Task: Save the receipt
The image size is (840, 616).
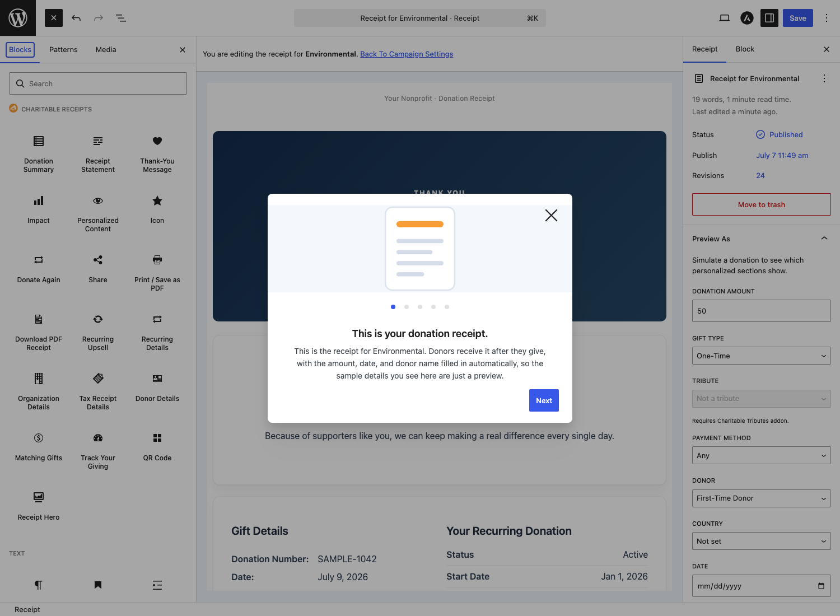Action: [798, 18]
